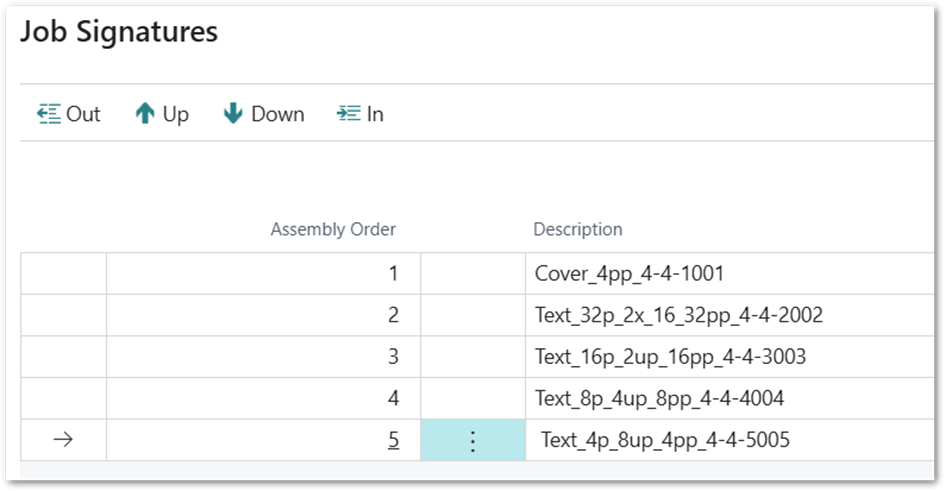
Task: Click the row arrow indicator beside row 5
Action: (63, 440)
